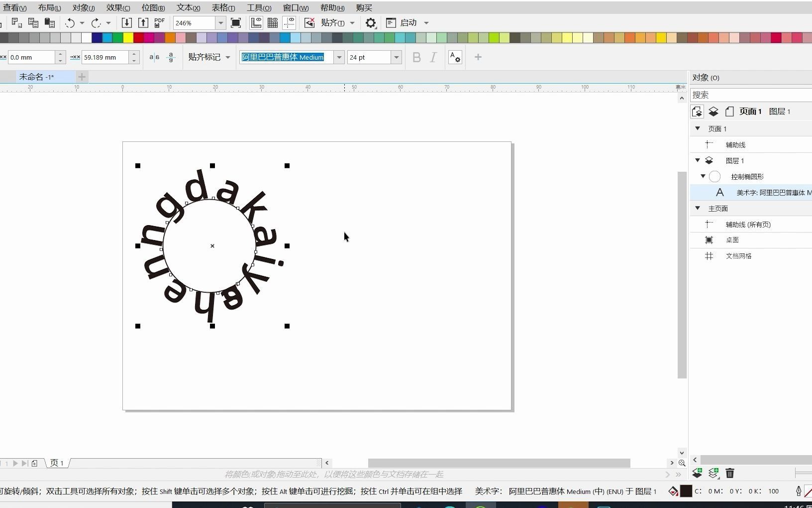Open the zoom level dropdown showing 246%
This screenshot has height=508, width=812.
coord(220,23)
